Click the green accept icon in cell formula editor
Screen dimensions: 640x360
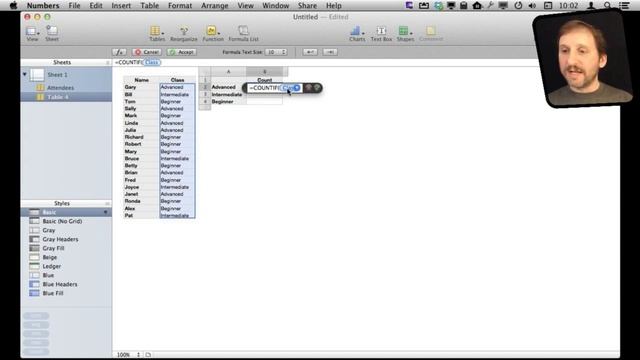(317, 88)
